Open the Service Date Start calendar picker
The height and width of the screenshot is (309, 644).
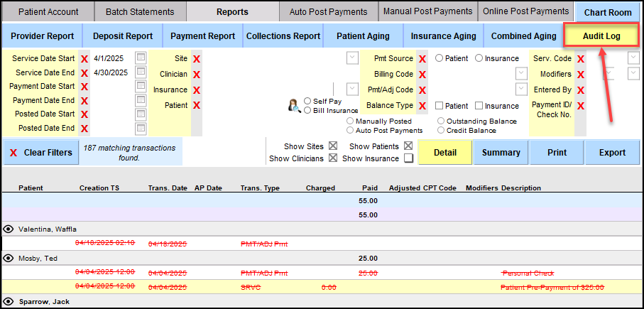coord(141,58)
